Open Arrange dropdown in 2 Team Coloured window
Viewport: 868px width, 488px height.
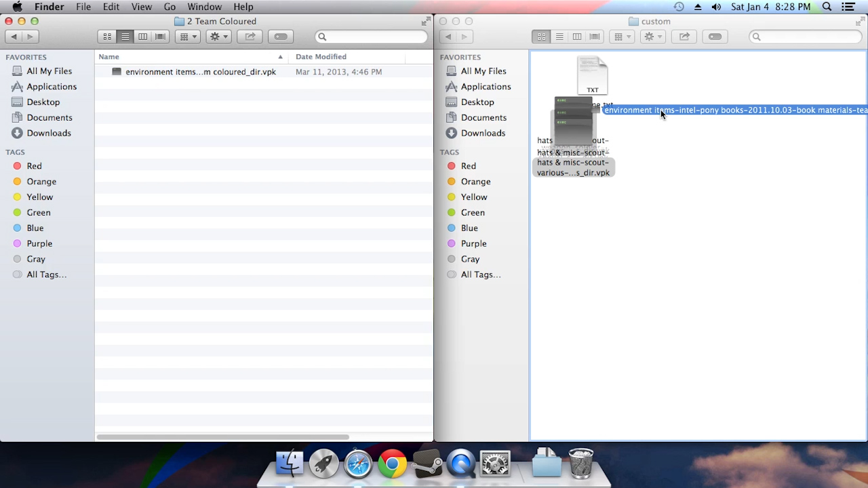(x=187, y=37)
